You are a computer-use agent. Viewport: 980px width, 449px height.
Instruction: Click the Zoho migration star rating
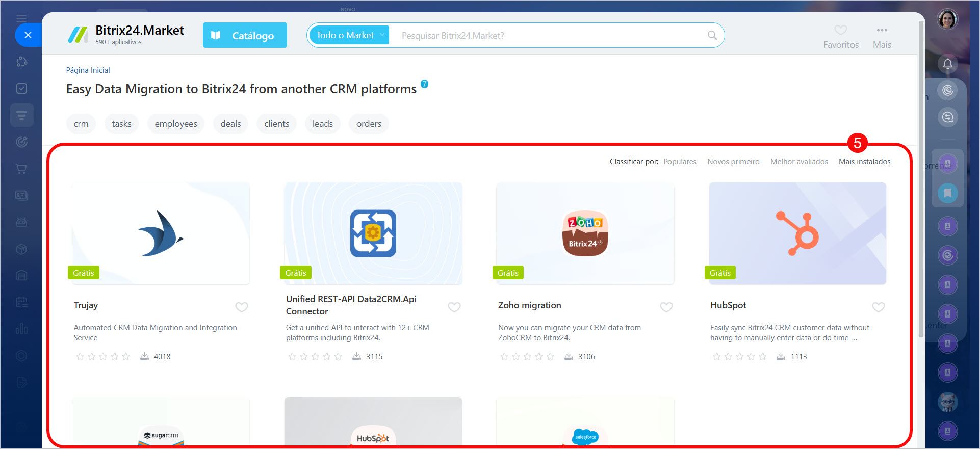click(527, 357)
